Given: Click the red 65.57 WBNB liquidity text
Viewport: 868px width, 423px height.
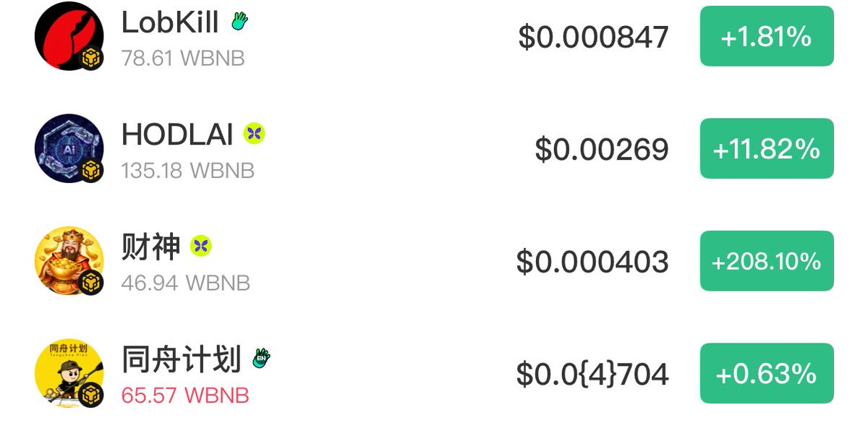Looking at the screenshot, I should point(185,396).
